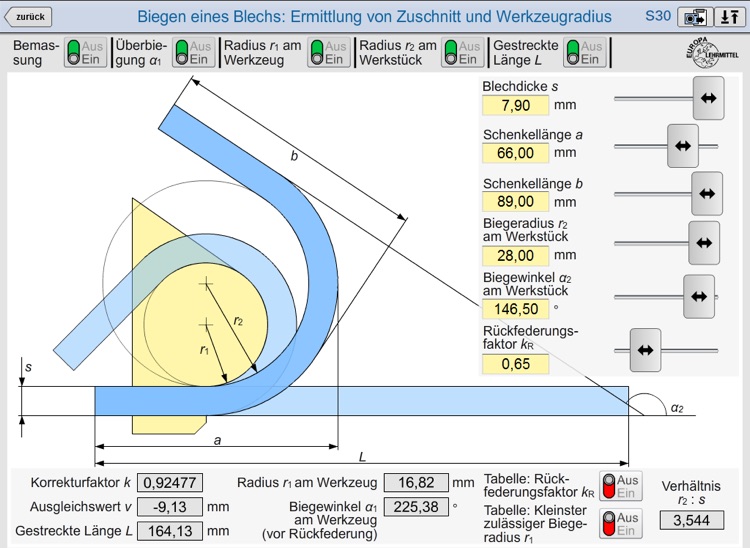750x548 pixels.
Task: Click the up/down arrows toolbar icon
Action: click(x=729, y=17)
